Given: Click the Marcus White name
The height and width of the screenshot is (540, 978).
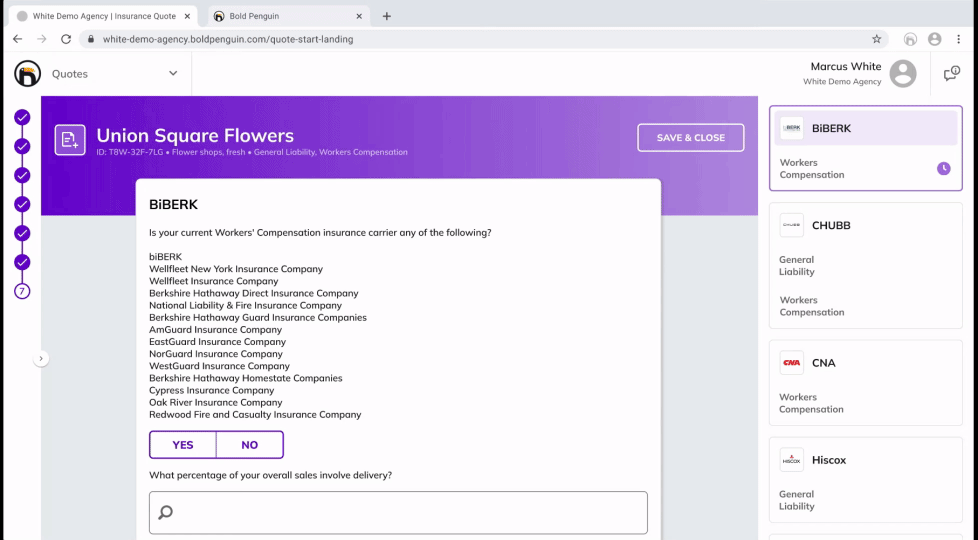Looking at the screenshot, I should pyautogui.click(x=846, y=66).
